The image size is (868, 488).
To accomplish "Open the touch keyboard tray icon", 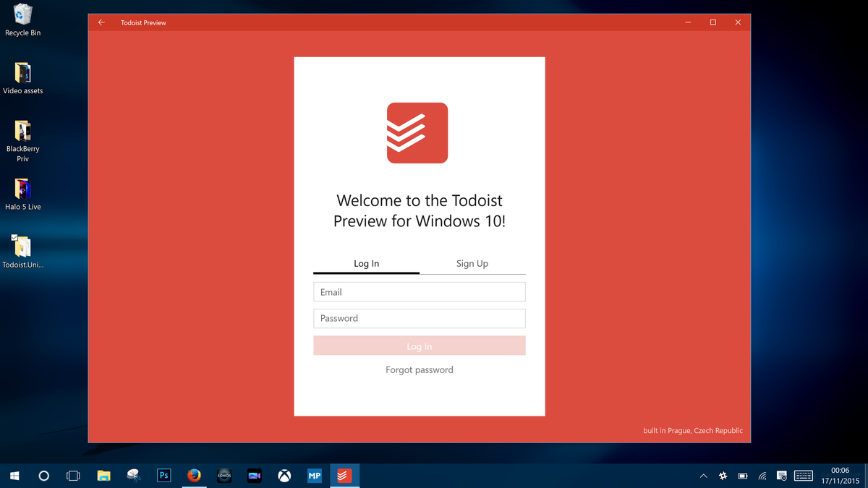I will coord(804,476).
